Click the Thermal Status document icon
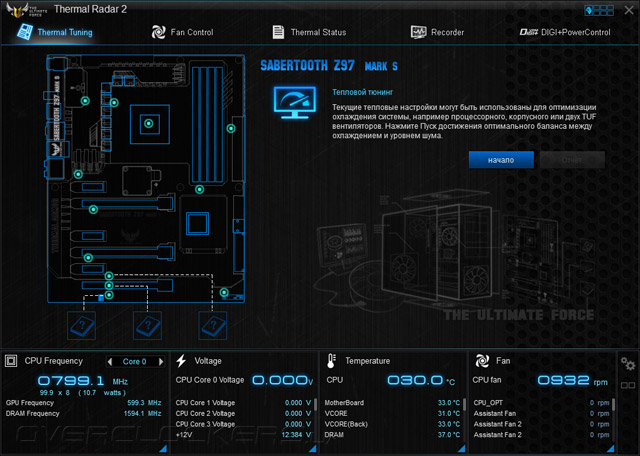This screenshot has width=640, height=456. [x=278, y=32]
